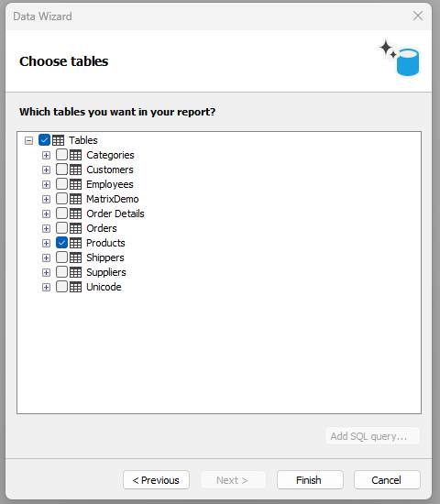Select the Order Details tree item label
This screenshot has width=440, height=504.
point(115,214)
